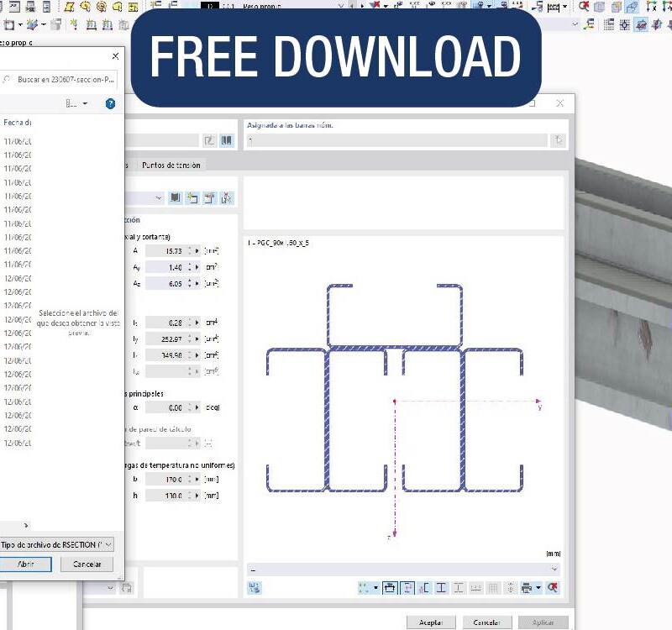The width and height of the screenshot is (672, 630).
Task: Click the section name edit icon
Action: tap(209, 140)
